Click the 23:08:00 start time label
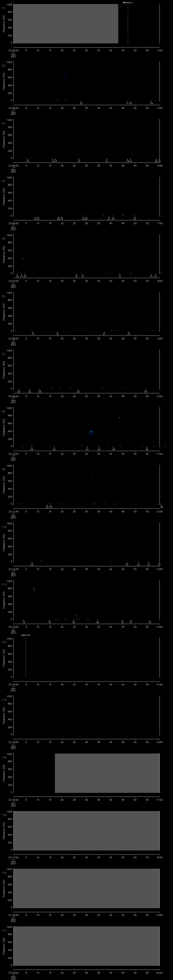Screen dimensions: 173x980 click(13, 339)
